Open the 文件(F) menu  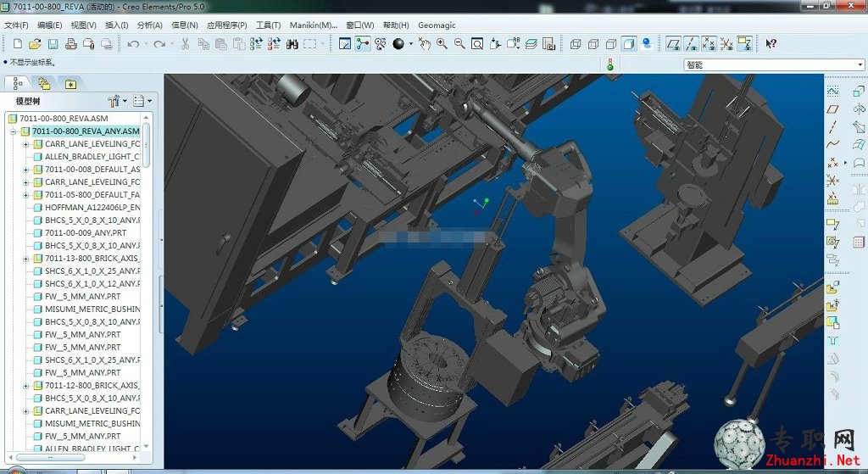point(16,25)
